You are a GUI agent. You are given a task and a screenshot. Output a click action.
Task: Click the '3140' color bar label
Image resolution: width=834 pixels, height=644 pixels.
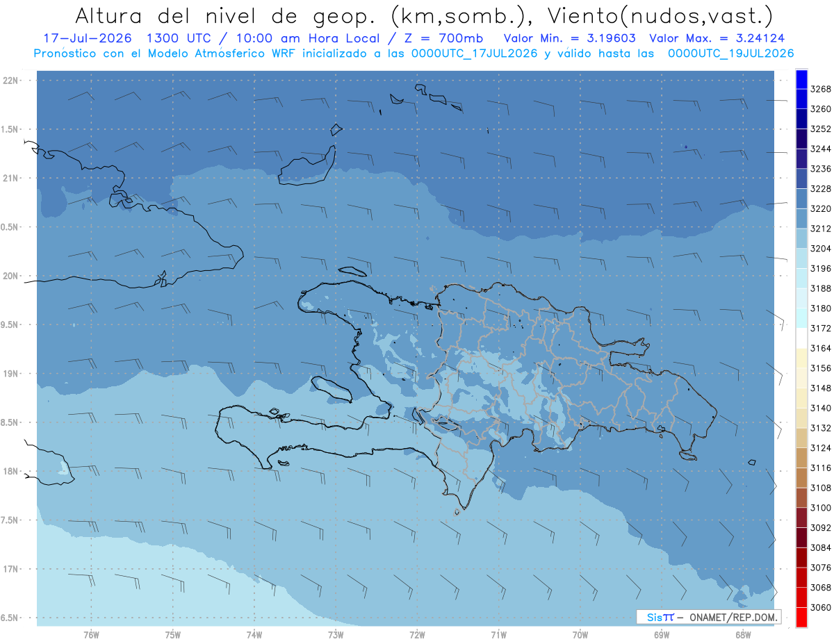pos(821,408)
